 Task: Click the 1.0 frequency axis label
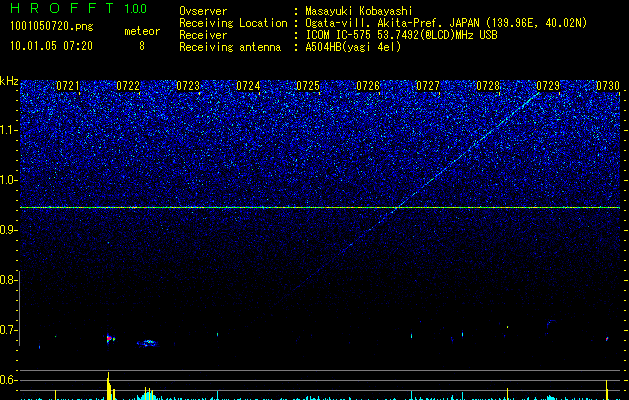tap(9, 180)
